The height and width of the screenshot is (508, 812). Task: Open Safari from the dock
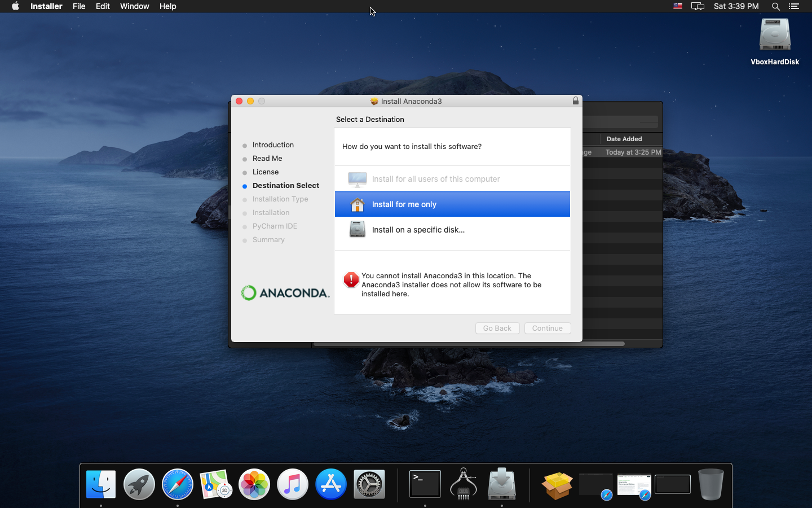178,484
